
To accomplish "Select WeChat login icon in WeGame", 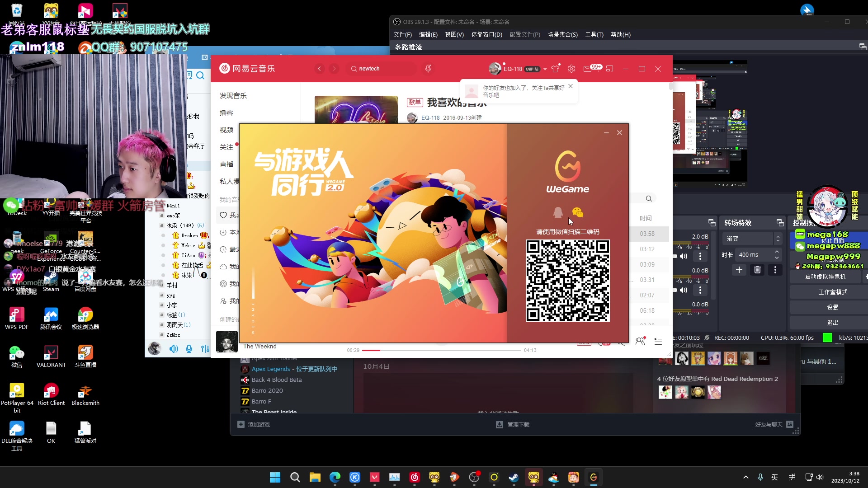I will [x=577, y=212].
